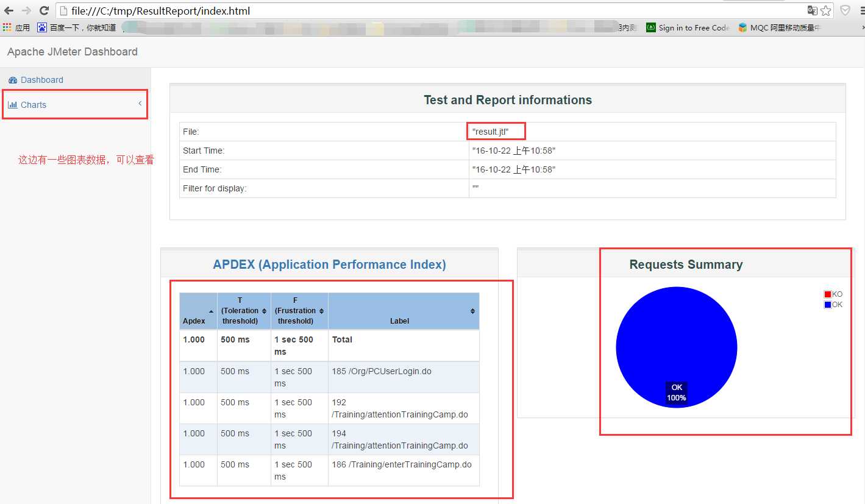Screen dimensions: 865x504
Task: Click the translate icon in address bar
Action: (x=812, y=11)
